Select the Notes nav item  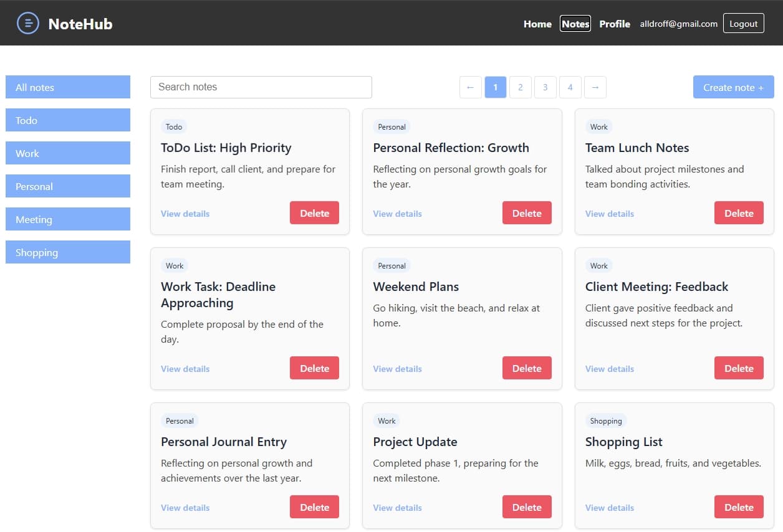(575, 24)
